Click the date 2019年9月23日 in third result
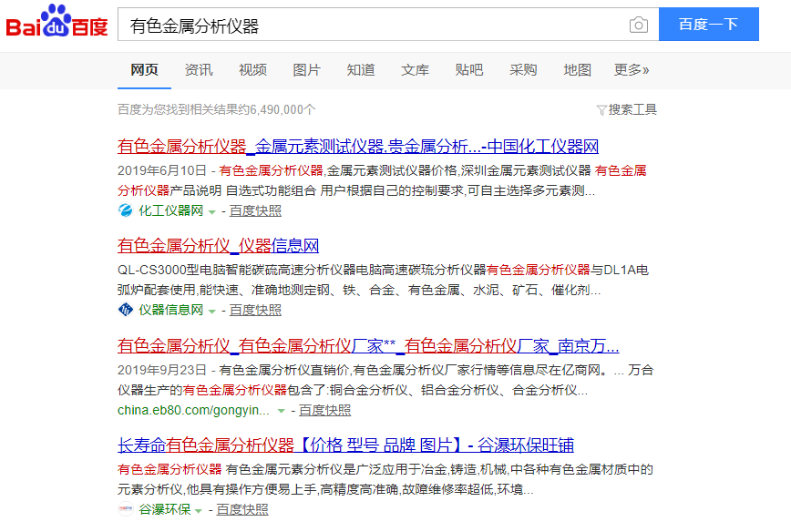This screenshot has height=532, width=791. (x=162, y=370)
